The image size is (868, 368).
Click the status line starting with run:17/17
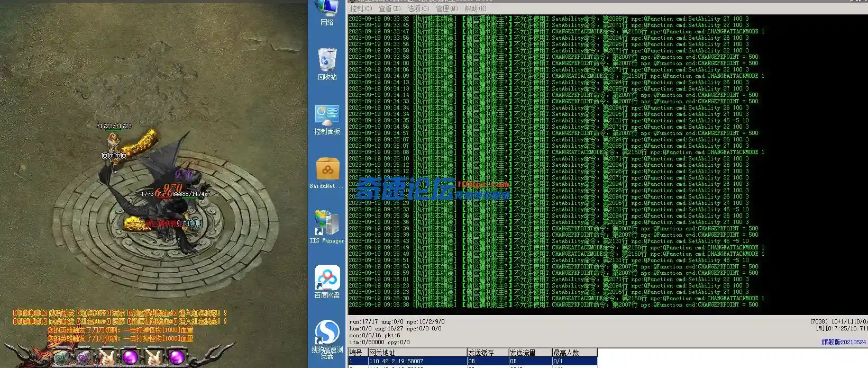397,321
